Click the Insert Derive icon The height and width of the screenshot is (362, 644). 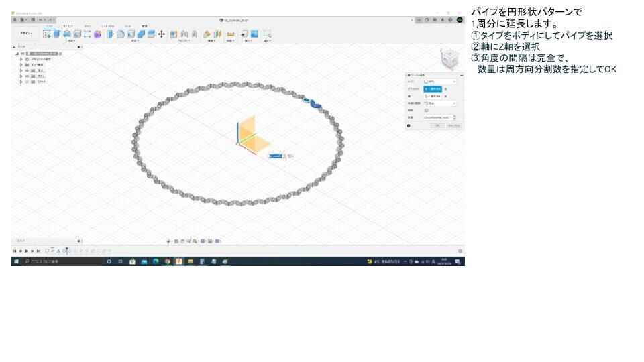[x=244, y=34]
